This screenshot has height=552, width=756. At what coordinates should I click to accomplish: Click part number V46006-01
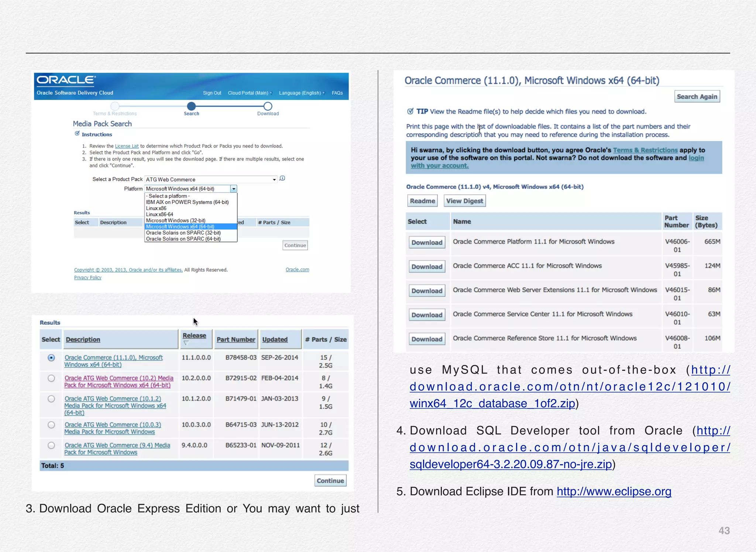[677, 246]
